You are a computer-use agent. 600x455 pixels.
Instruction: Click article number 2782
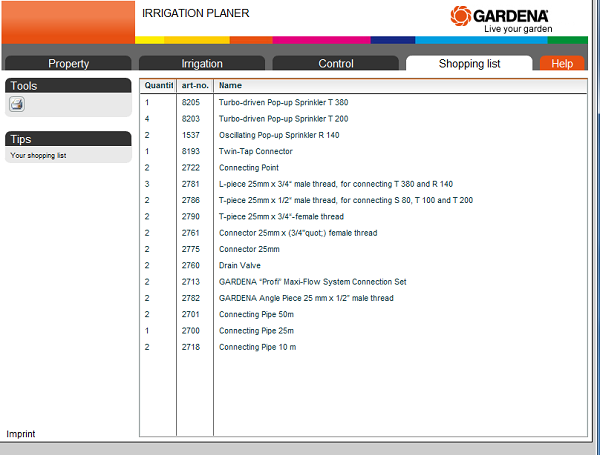click(191, 298)
